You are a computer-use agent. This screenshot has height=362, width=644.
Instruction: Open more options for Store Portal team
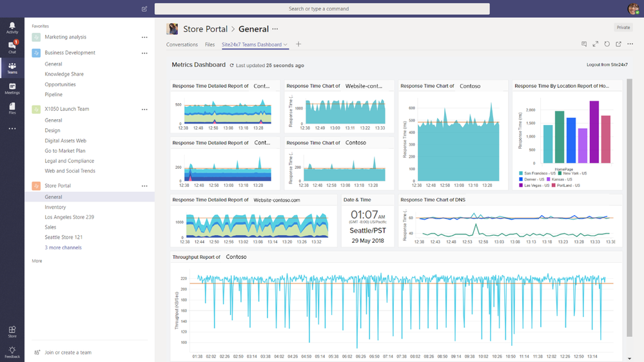click(144, 186)
